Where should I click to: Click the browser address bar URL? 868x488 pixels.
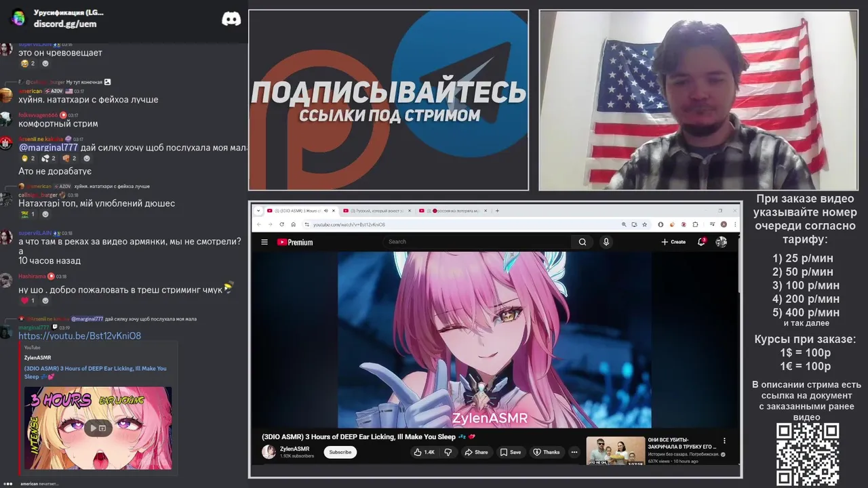click(349, 224)
